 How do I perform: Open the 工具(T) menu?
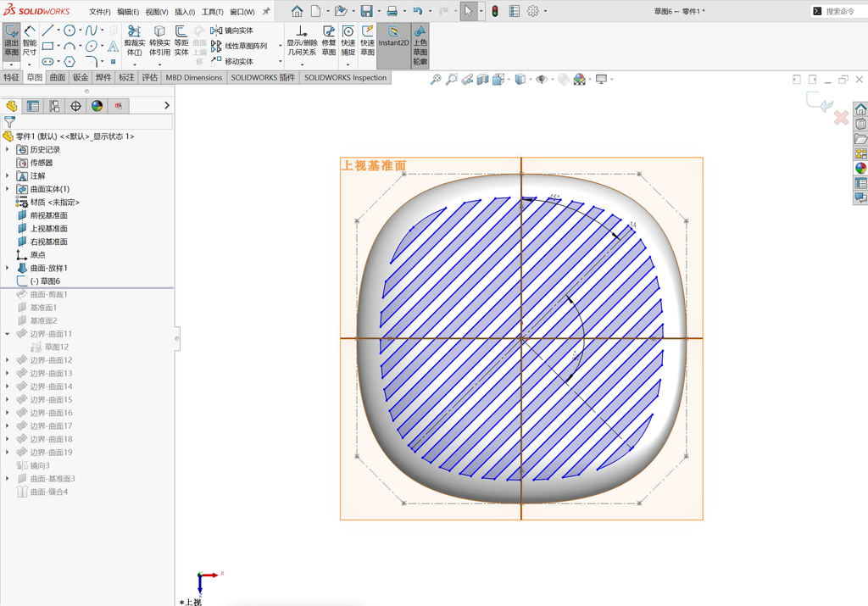[x=212, y=12]
